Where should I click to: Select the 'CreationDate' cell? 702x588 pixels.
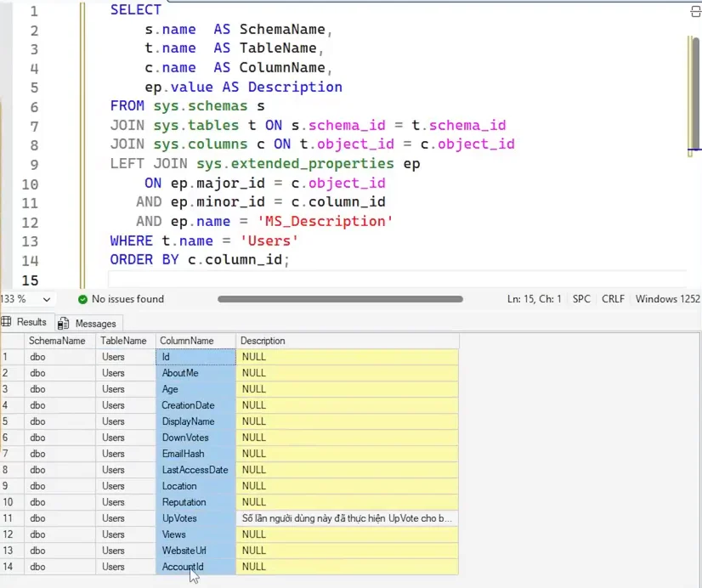(195, 405)
